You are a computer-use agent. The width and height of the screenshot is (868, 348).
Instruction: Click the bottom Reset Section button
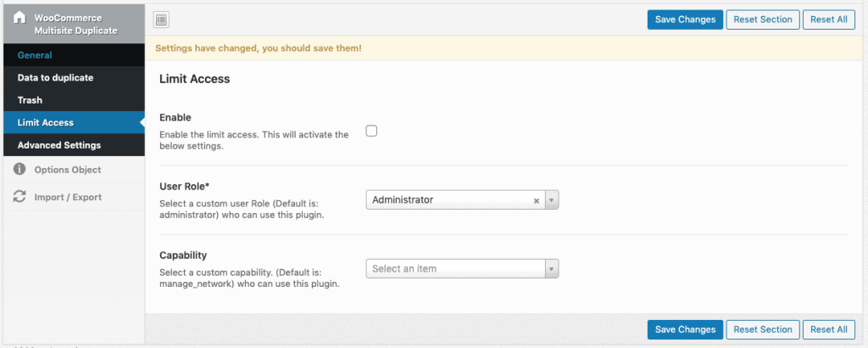click(763, 329)
